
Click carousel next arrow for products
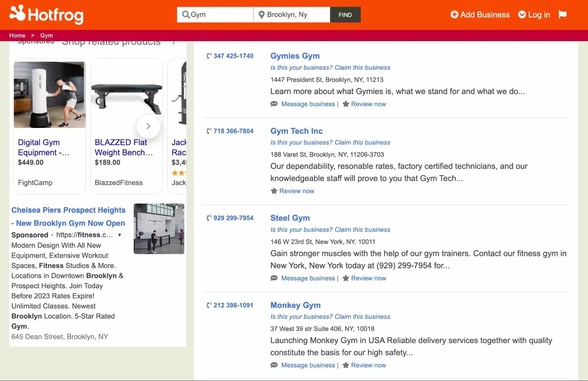(148, 126)
